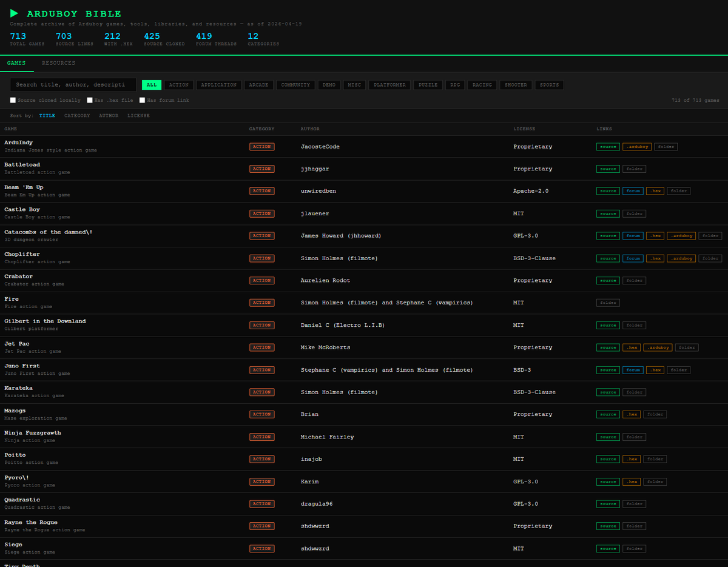Open .hex link for Pyoro
The height and width of the screenshot is (567, 728).
pyautogui.click(x=632, y=481)
